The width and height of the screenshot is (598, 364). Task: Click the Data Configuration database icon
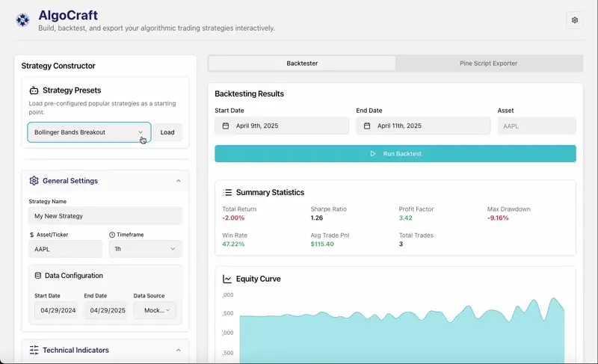click(x=38, y=276)
